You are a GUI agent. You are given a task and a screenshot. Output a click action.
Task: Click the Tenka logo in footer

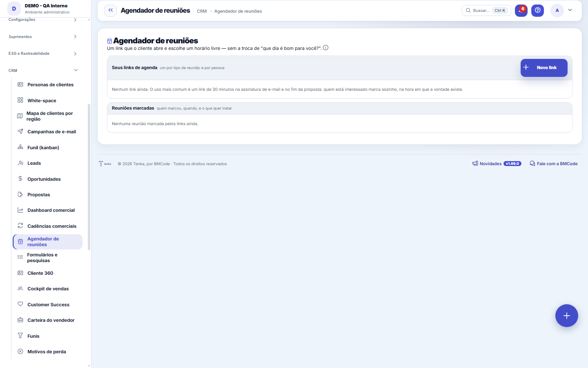[105, 164]
